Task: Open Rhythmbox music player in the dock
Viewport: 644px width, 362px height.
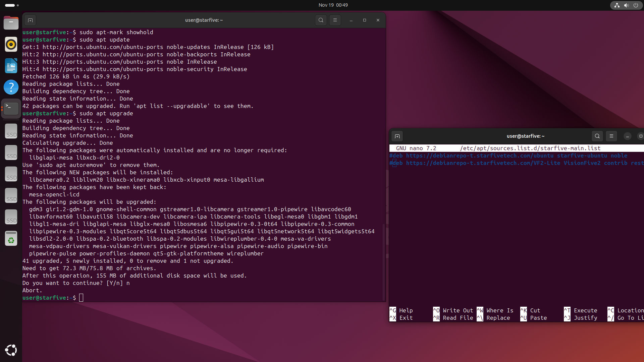Action: pyautogui.click(x=11, y=44)
